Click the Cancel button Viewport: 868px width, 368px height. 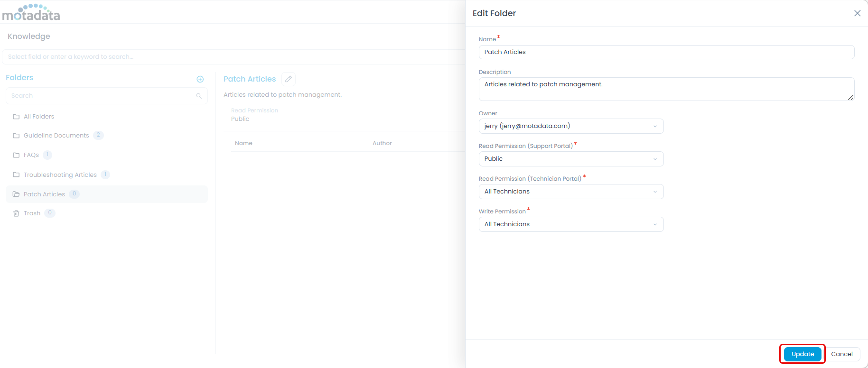[841, 354]
